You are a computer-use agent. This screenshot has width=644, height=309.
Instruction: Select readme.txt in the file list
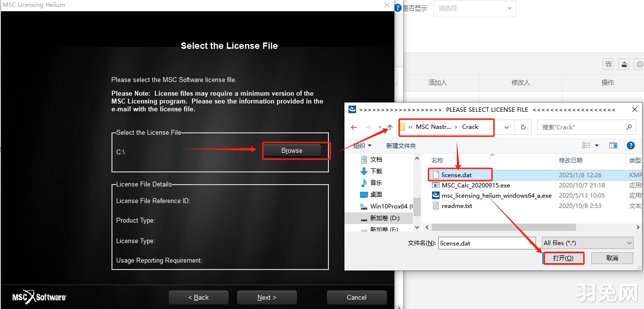[456, 206]
